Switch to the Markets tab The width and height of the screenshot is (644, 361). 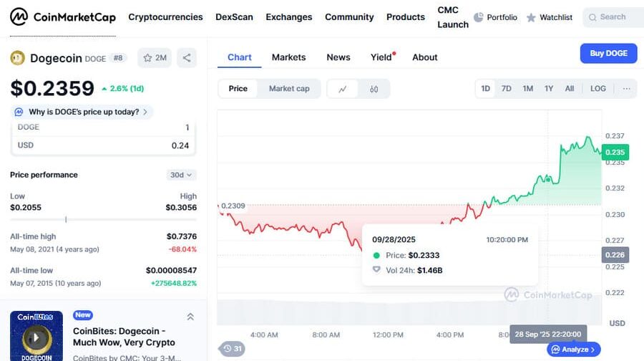point(289,57)
